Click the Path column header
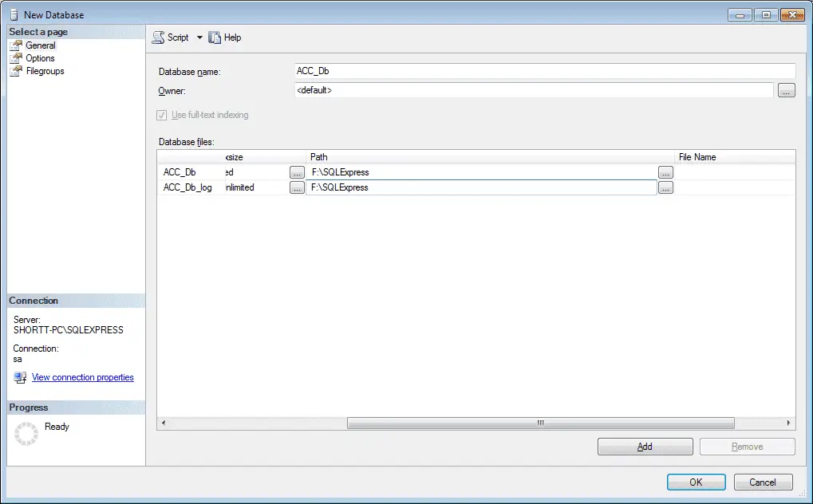The height and width of the screenshot is (504, 813). (x=490, y=157)
